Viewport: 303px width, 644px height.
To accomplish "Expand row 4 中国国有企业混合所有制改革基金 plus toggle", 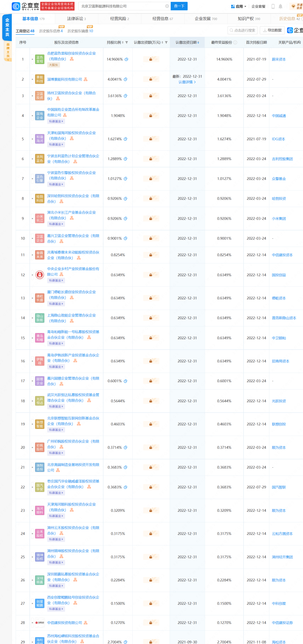I will (32, 116).
